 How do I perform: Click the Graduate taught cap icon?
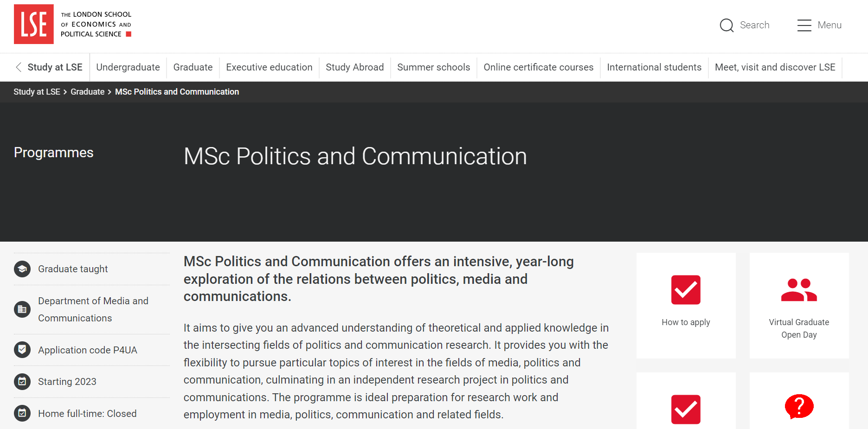tap(22, 269)
